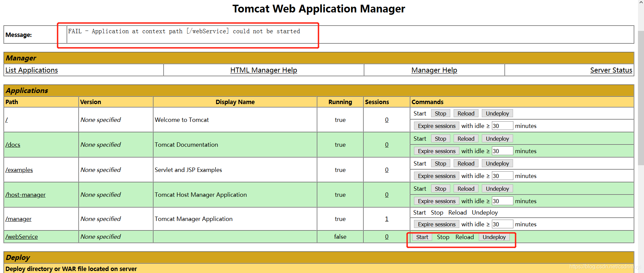644x273 pixels.
Task: Reload the Tomcat Documentation application
Action: [x=466, y=139]
